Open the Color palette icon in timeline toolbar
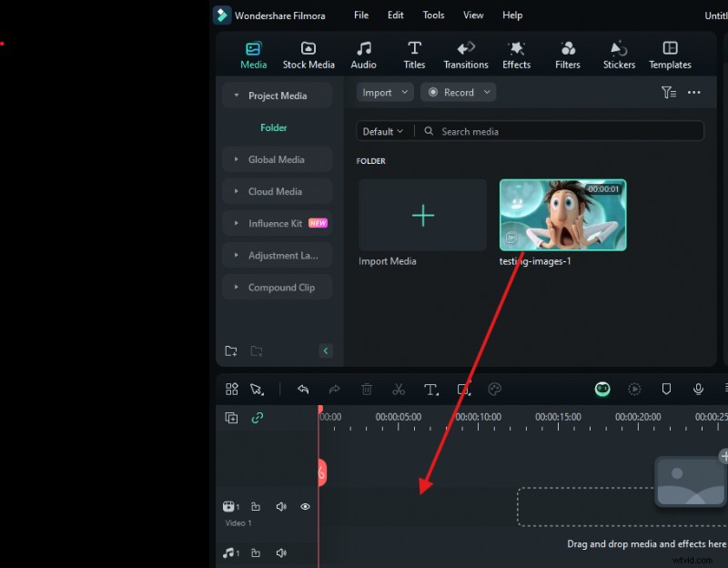The image size is (728, 568). (x=494, y=390)
